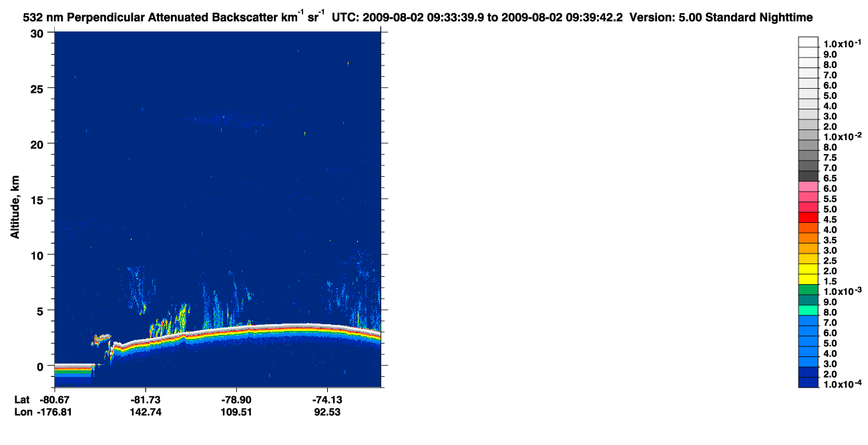The height and width of the screenshot is (445, 868).
Task: Click the 'Lat' row label
Action: 22,399
